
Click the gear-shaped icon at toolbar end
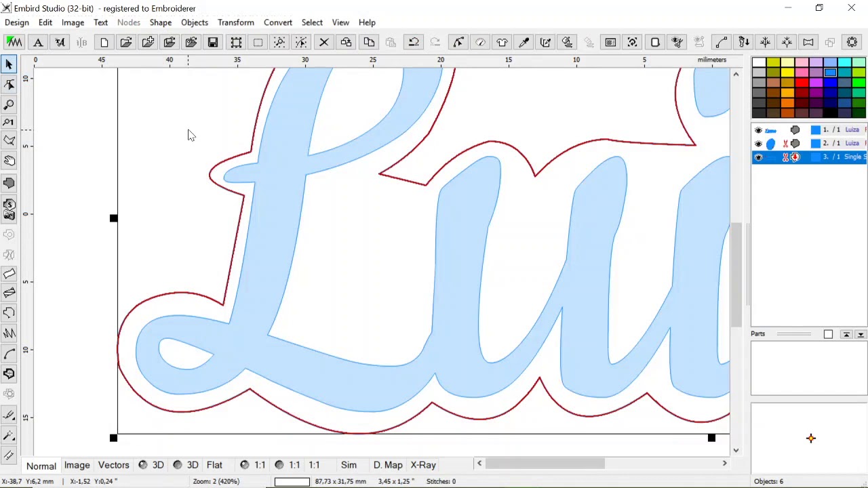(x=852, y=42)
